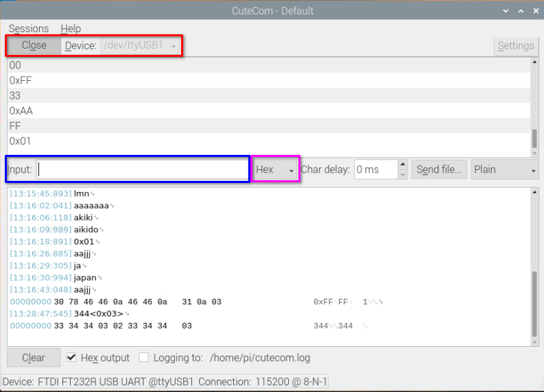Click the /home/pi/cutecom.log path
The height and width of the screenshot is (392, 544).
click(x=260, y=358)
